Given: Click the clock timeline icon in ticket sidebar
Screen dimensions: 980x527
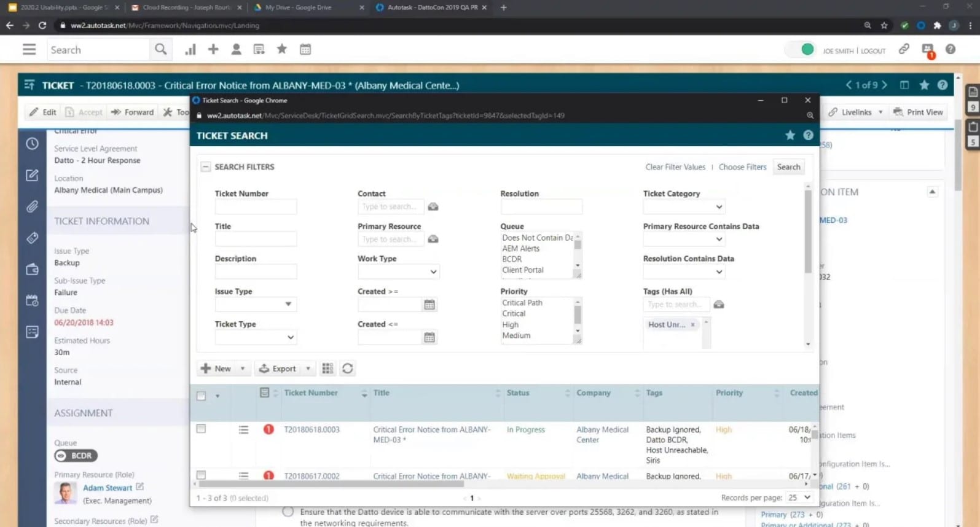Looking at the screenshot, I should point(32,144).
